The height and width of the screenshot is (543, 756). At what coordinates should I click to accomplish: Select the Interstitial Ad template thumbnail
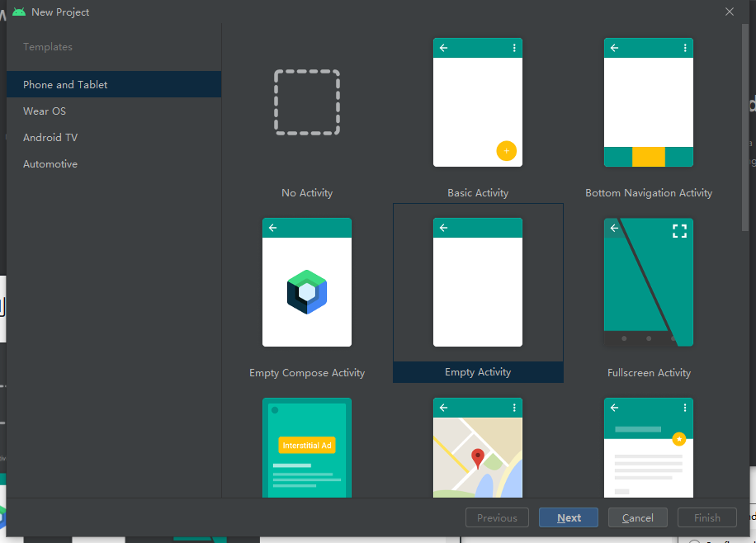pos(307,448)
